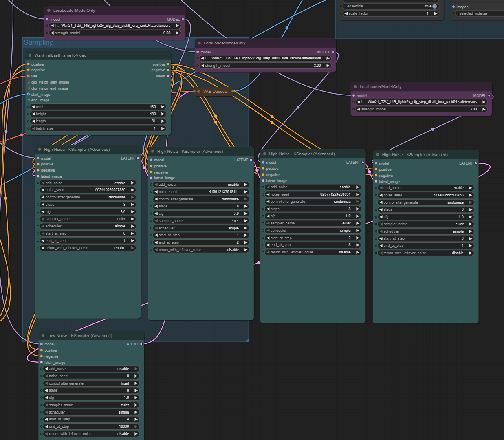
Task: Click the latent_image input port of Low Noise KSampler
Action: coord(41,363)
